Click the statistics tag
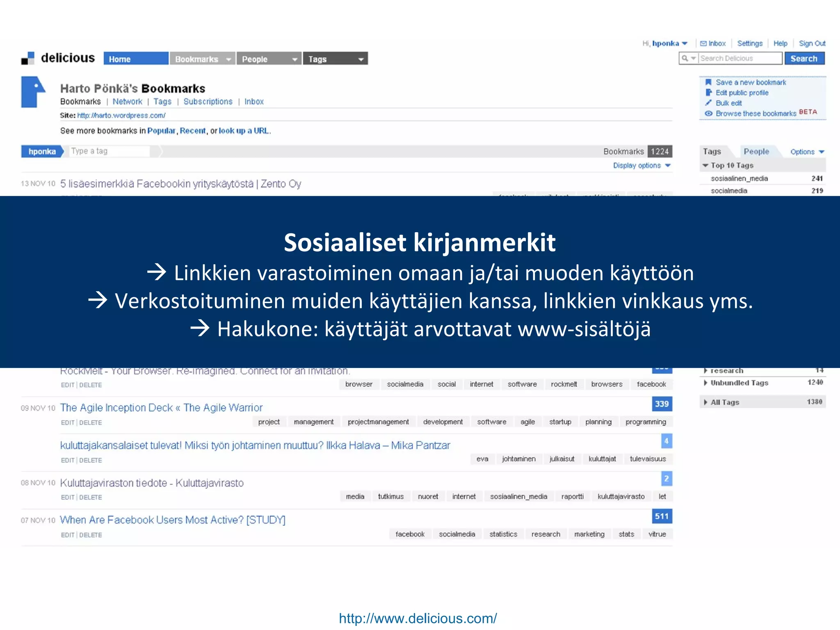Screen dimensions: 840x630 503,534
